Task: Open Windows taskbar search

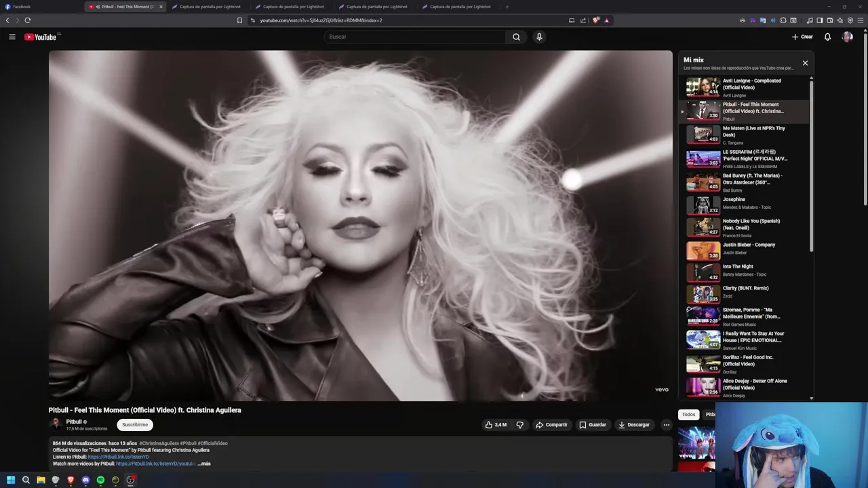Action: (x=26, y=480)
